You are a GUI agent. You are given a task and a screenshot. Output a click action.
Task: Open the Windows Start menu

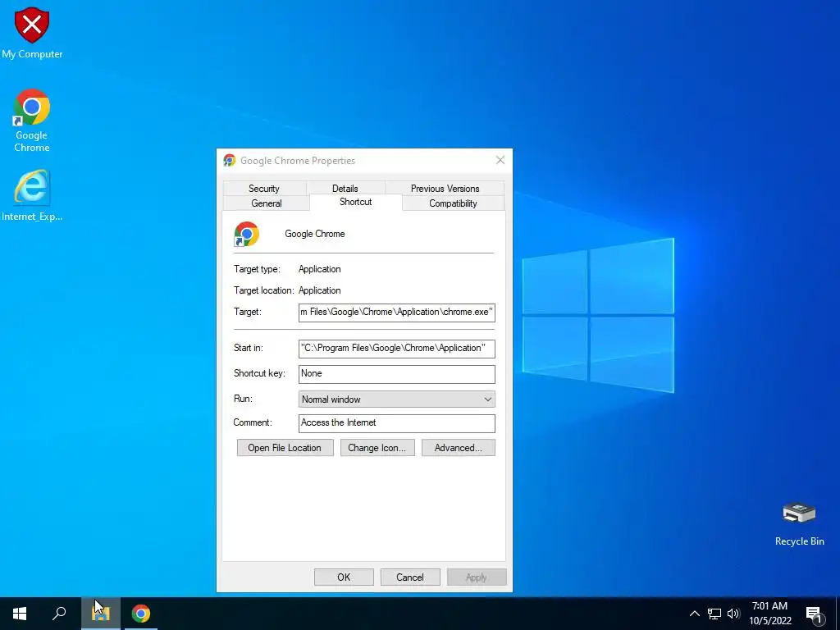(x=20, y=614)
